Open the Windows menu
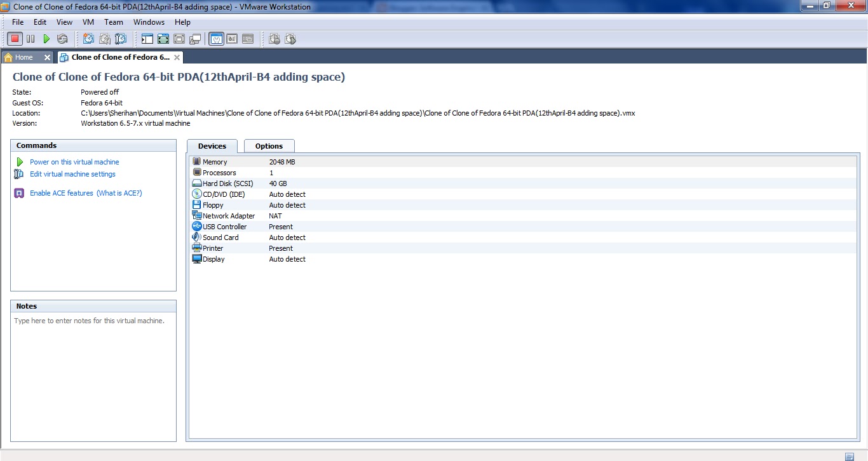Image resolution: width=868 pixels, height=461 pixels. tap(149, 22)
